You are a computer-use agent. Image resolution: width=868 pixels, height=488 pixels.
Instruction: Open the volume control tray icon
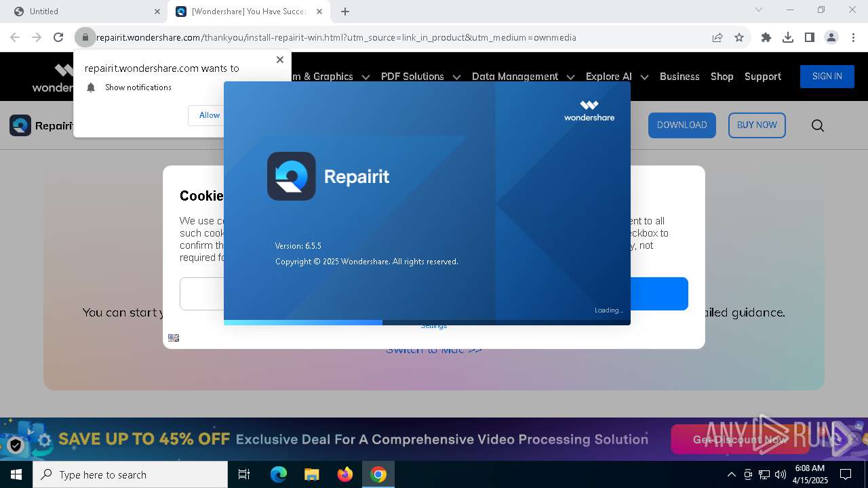(781, 474)
